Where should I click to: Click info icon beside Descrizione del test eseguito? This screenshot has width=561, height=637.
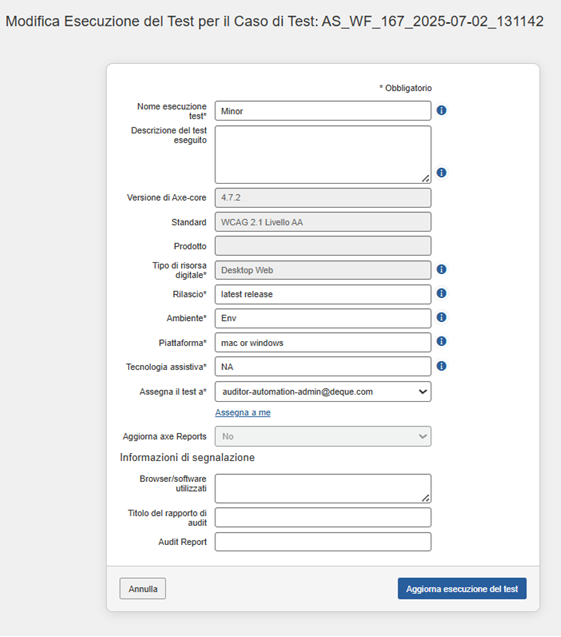(442, 173)
